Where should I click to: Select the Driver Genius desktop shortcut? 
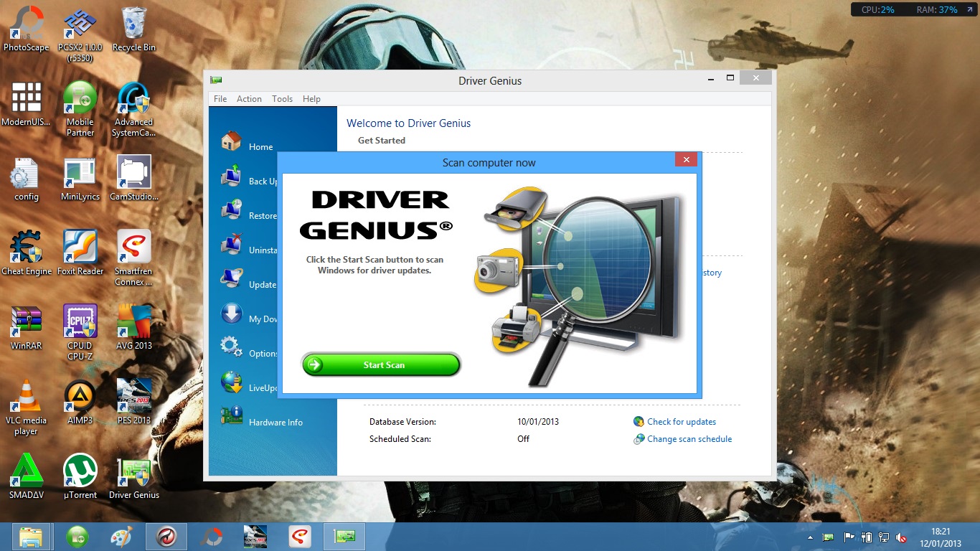[x=134, y=477]
